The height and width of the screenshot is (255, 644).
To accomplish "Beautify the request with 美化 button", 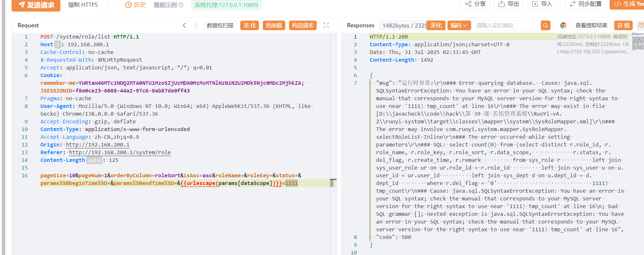I will pyautogui.click(x=250, y=25).
